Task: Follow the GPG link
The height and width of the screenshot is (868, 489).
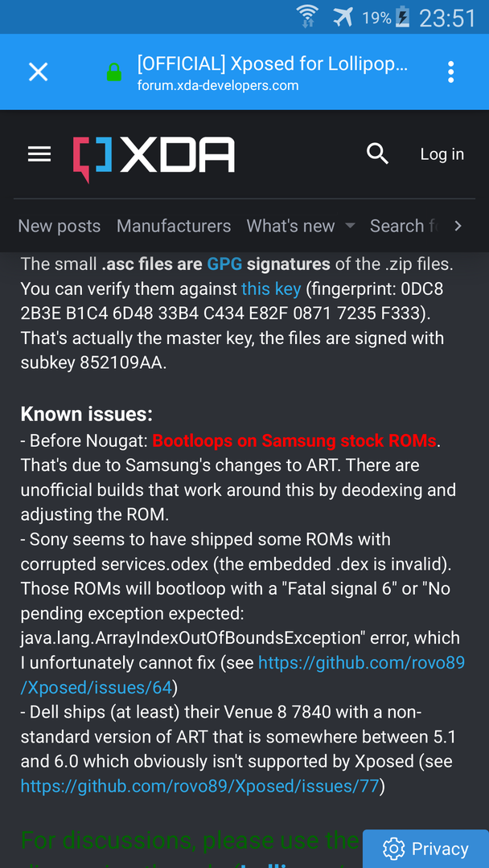Action: 224,264
